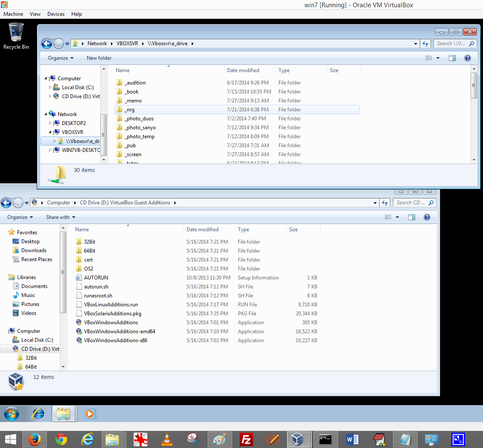Select VBoxWindowsAdditions-x86 installer
483x448 pixels.
(x=115, y=340)
